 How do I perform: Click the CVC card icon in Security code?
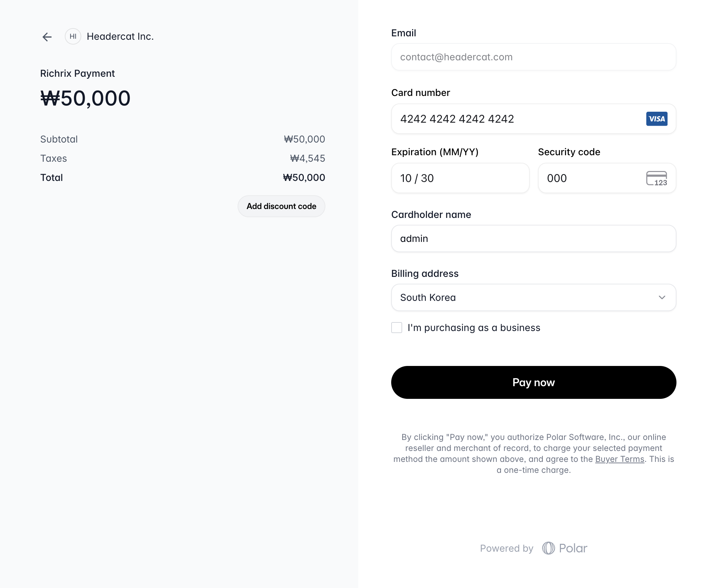[x=657, y=178]
